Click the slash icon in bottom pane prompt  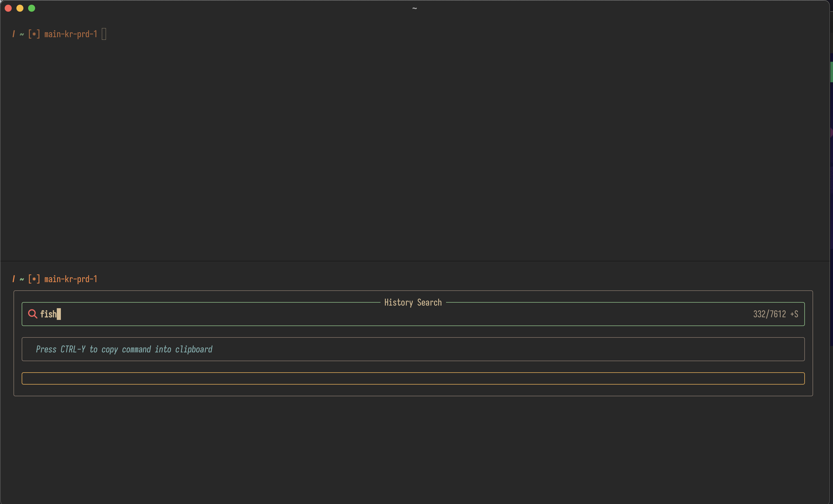click(x=13, y=279)
